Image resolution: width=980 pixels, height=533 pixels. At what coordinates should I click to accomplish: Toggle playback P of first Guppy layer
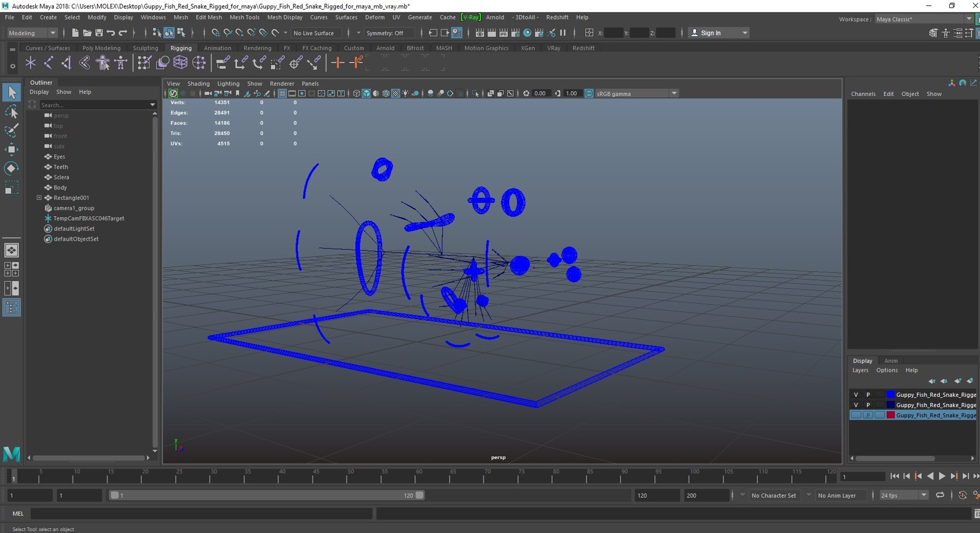coord(868,394)
